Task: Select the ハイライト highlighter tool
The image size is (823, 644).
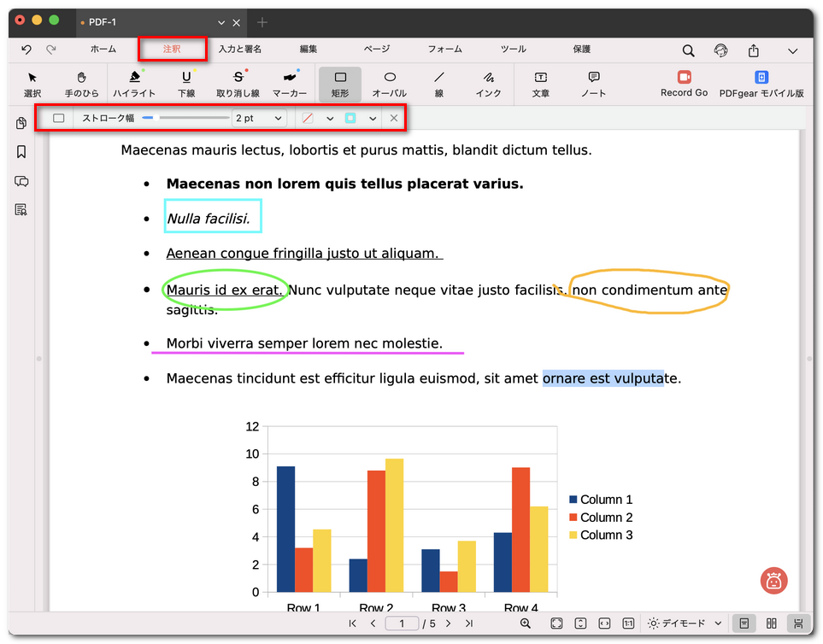Action: coord(134,84)
